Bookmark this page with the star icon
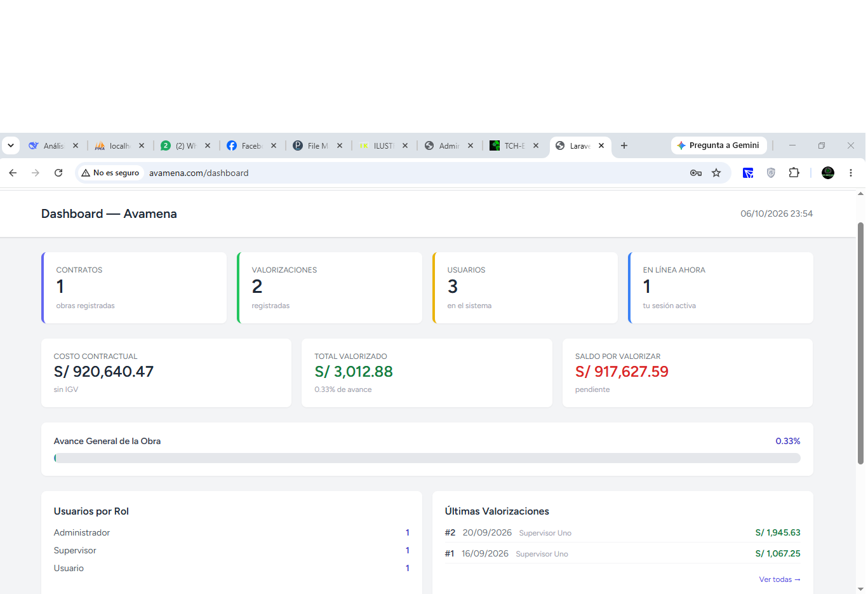The image size is (868, 594). [x=716, y=173]
